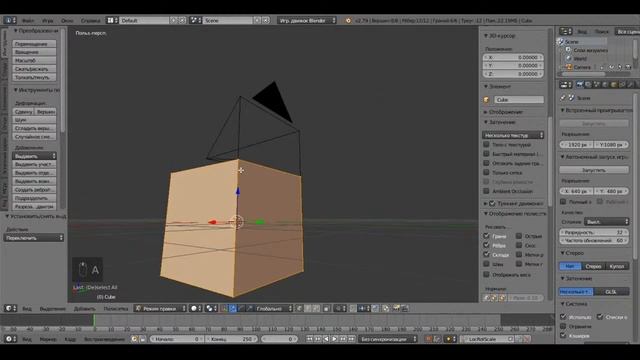Image resolution: width=640 pixels, height=360 pixels.
Task: Open the Полисетка menu
Action: coord(116,309)
